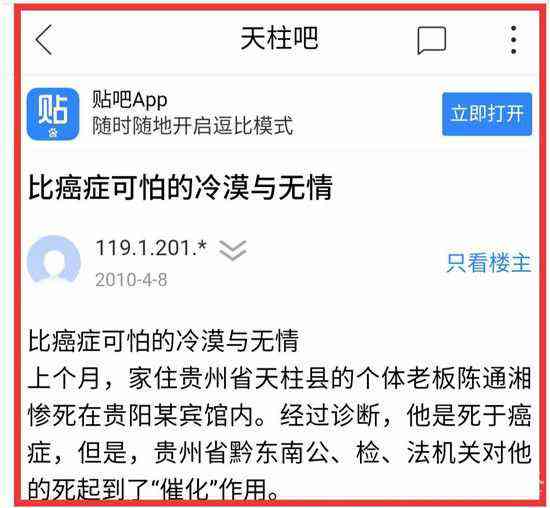Image resolution: width=550 pixels, height=508 pixels.
Task: Tap the post date 2010-4-8
Action: click(x=131, y=280)
